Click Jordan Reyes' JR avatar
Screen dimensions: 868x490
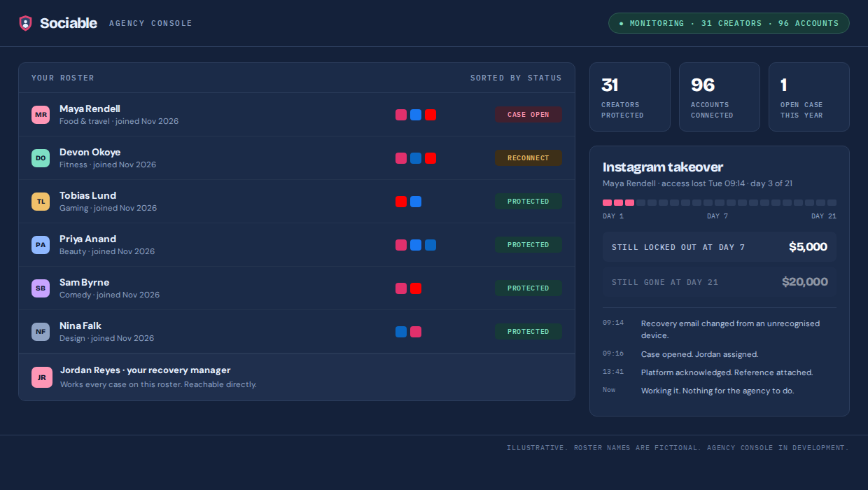click(x=42, y=377)
